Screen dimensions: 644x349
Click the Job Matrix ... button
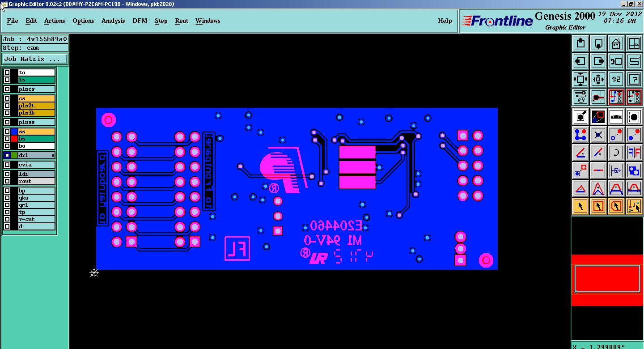click(35, 59)
